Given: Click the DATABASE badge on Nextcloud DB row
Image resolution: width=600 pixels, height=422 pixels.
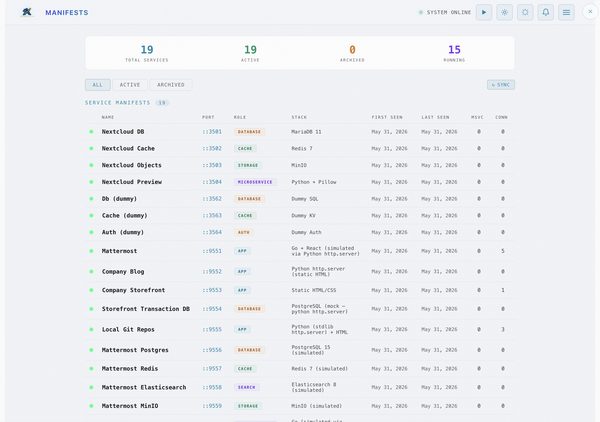Looking at the screenshot, I should 249,132.
